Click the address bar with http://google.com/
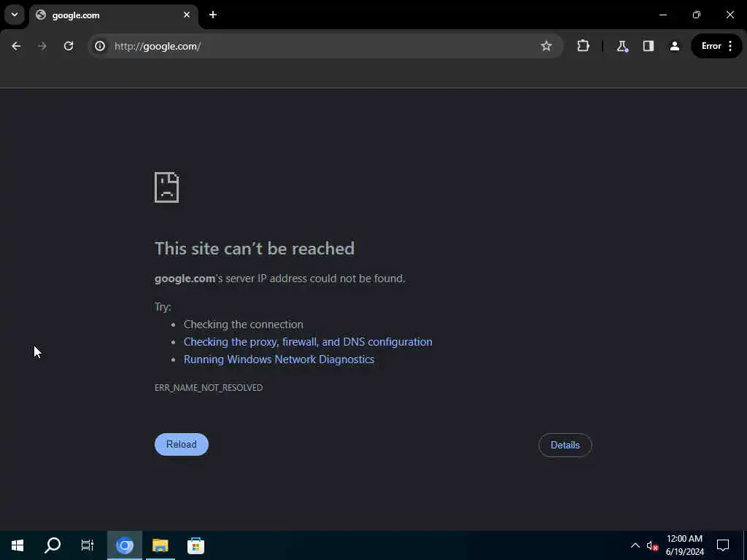The image size is (747, 560). tap(324, 46)
